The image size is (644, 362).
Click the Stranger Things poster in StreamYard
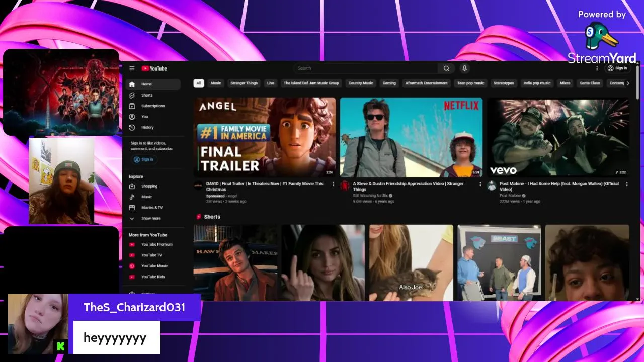[61, 92]
